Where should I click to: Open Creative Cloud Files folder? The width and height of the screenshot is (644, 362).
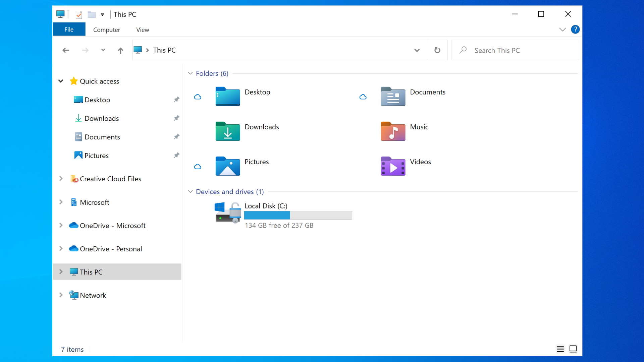point(110,179)
